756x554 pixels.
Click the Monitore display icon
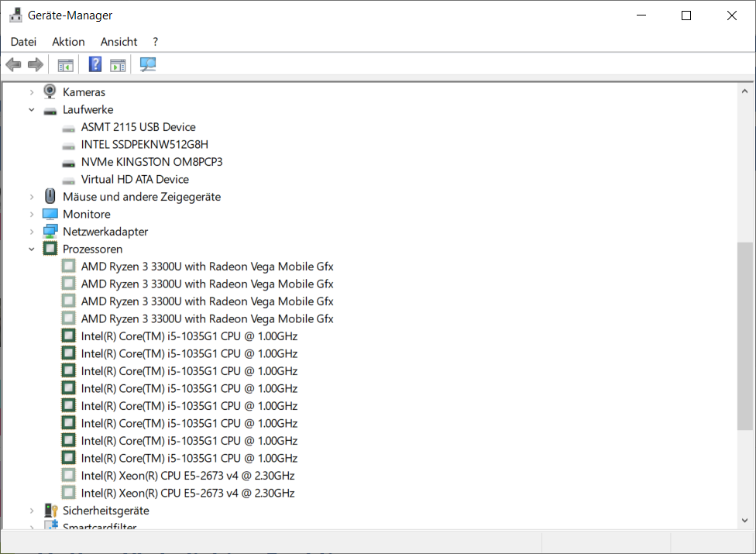[x=50, y=214]
